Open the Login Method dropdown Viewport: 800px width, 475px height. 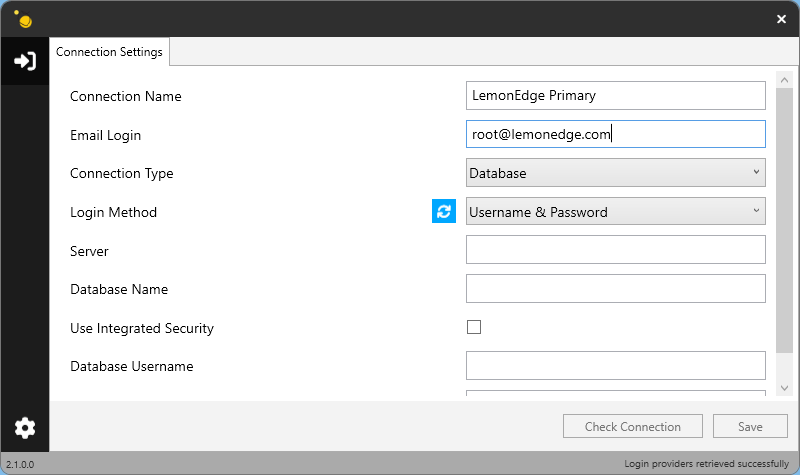(615, 212)
